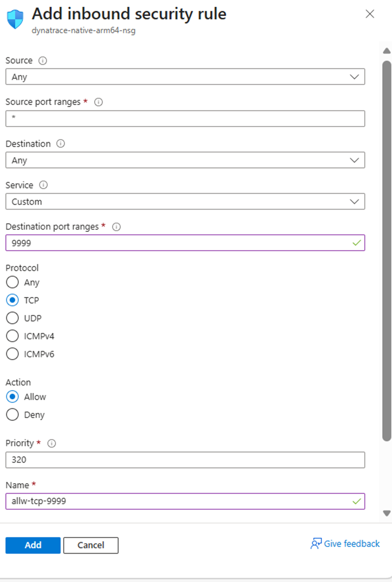Click the Give feedback icon
392x582 pixels.
(316, 544)
